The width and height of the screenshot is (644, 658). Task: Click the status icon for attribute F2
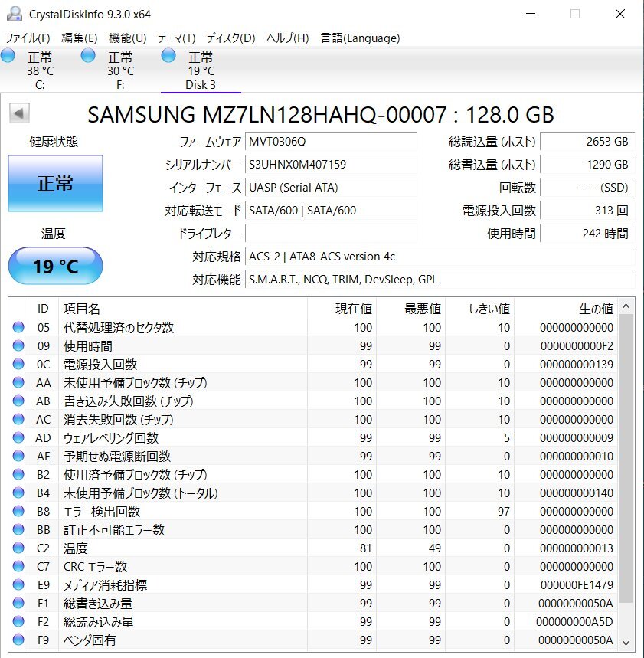[x=18, y=621]
